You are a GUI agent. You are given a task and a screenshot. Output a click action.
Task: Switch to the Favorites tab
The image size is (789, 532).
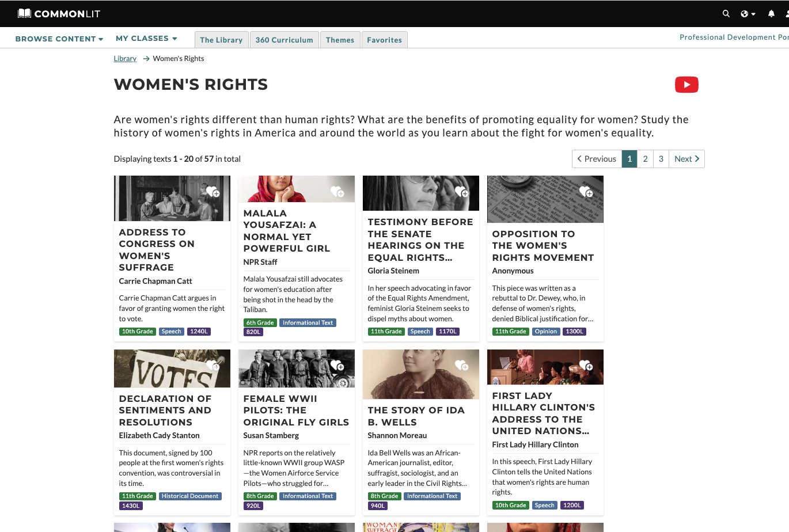click(x=385, y=40)
